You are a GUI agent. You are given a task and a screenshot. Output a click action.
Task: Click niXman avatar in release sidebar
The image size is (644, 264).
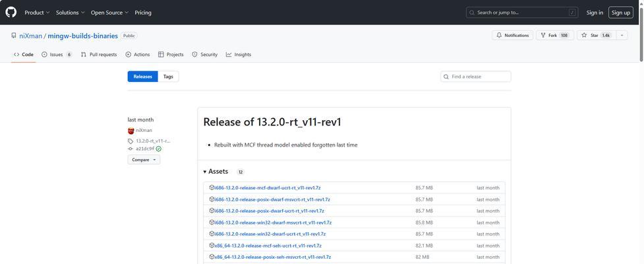point(131,131)
